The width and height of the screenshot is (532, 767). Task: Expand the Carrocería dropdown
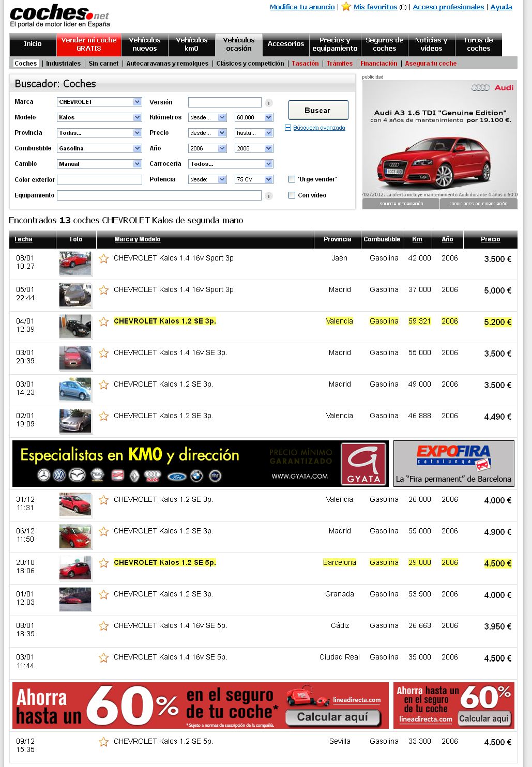pyautogui.click(x=231, y=164)
